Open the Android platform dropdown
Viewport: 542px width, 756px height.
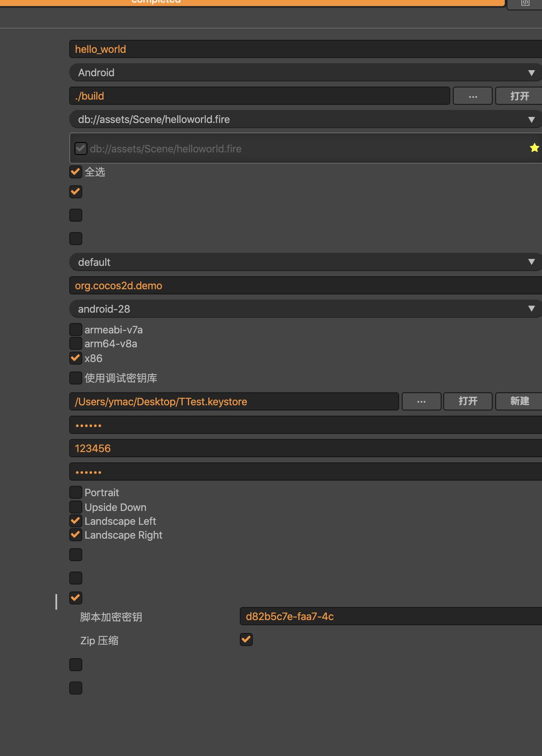[306, 72]
